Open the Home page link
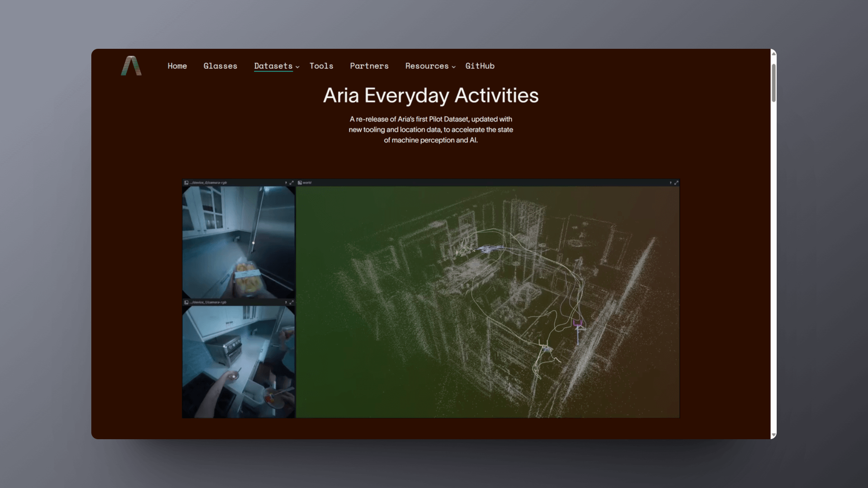The height and width of the screenshot is (488, 868). click(177, 66)
